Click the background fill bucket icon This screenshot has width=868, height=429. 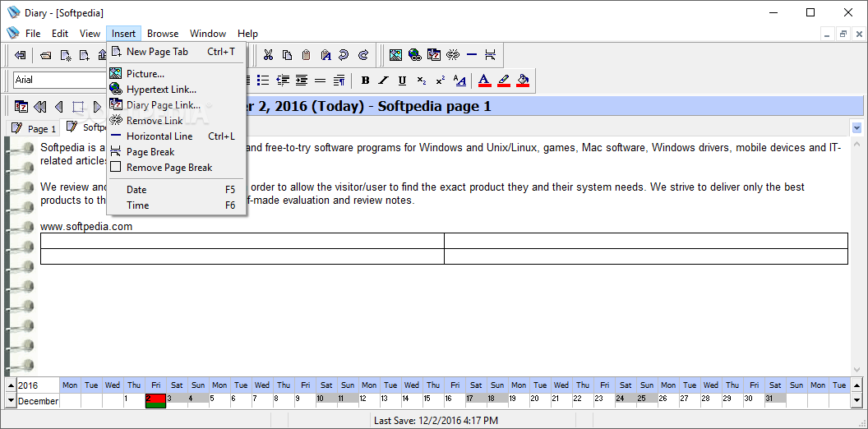click(x=523, y=81)
